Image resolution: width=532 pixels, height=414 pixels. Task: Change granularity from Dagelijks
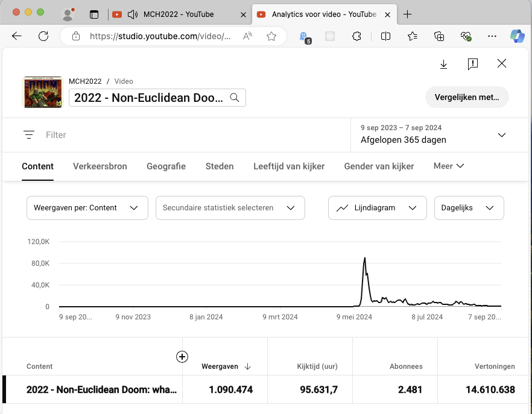pos(469,208)
